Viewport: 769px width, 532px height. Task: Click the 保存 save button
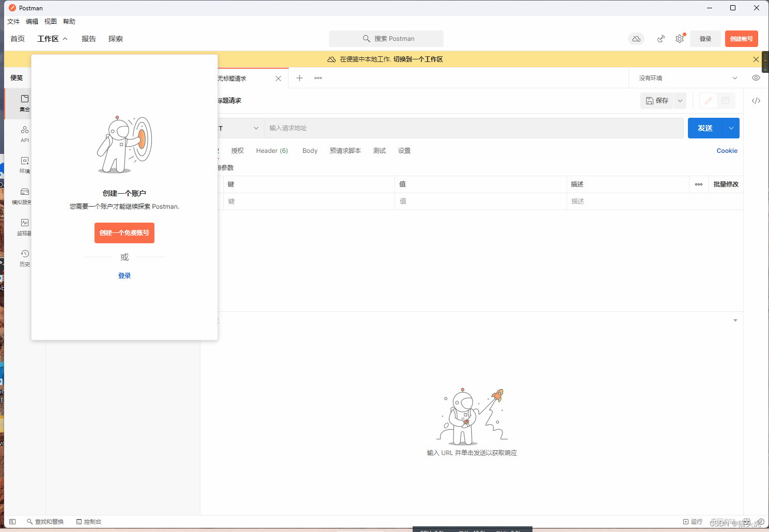pyautogui.click(x=657, y=101)
